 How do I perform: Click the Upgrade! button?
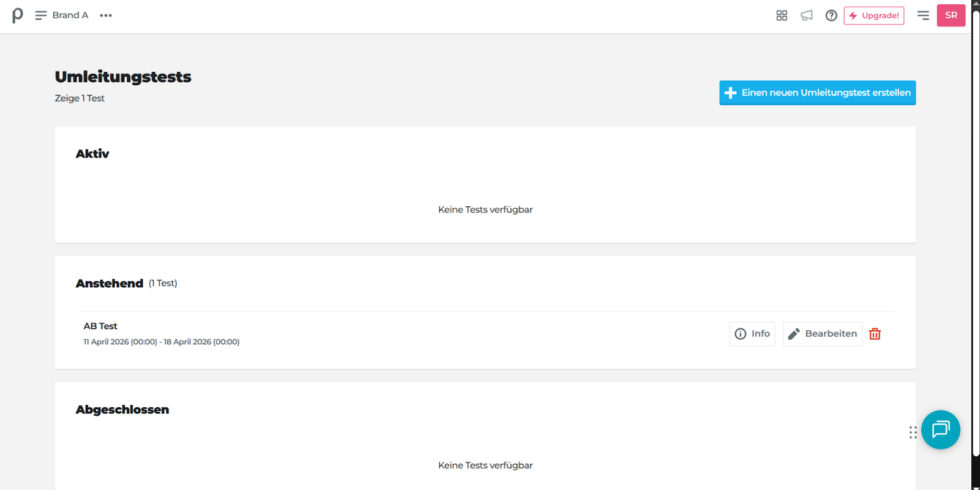[x=874, y=15]
